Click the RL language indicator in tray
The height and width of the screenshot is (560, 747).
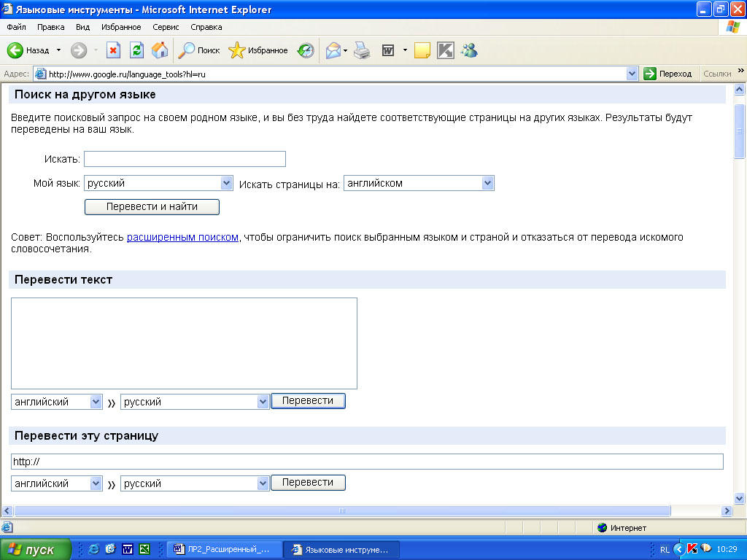(x=665, y=550)
